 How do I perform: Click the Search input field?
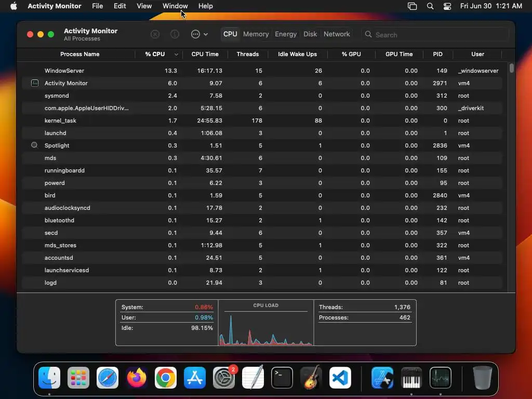click(435, 35)
